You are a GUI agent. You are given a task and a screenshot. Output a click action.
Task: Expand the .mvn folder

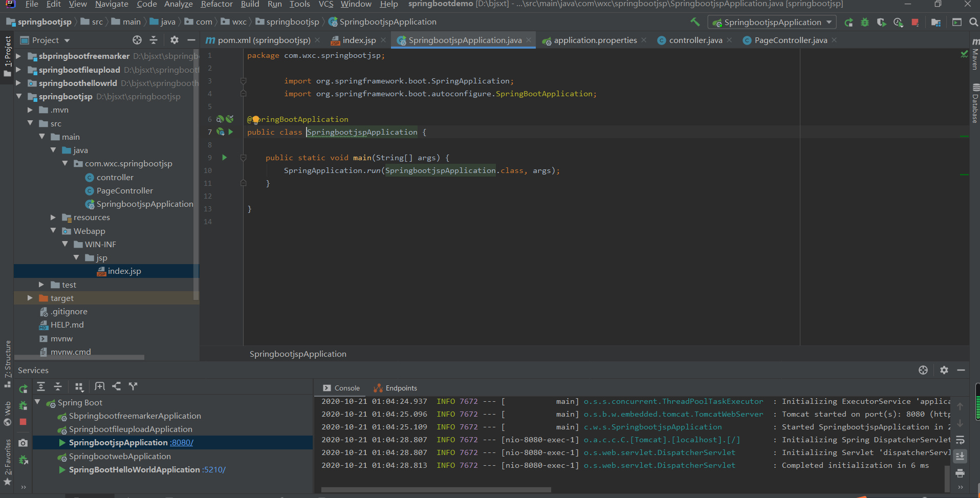click(30, 110)
